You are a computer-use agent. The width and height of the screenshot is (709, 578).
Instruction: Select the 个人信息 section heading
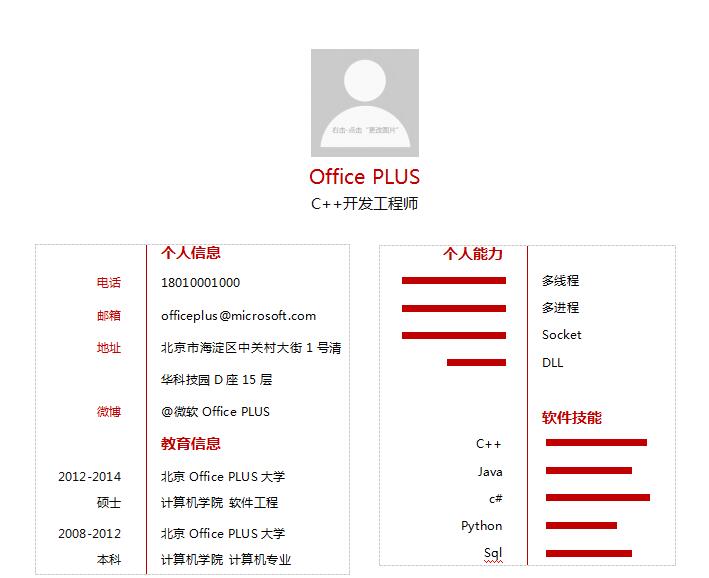coord(191,253)
